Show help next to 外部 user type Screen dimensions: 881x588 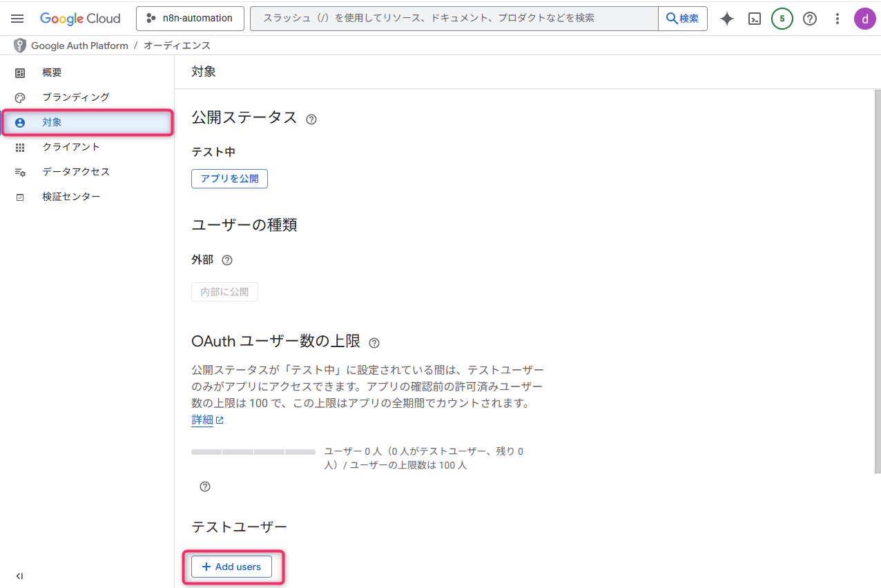(x=227, y=260)
